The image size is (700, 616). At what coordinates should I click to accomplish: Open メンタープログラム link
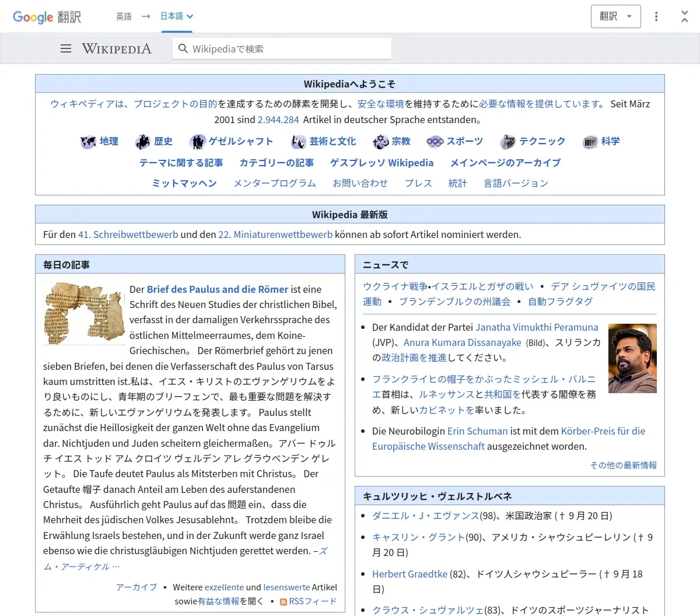(275, 183)
